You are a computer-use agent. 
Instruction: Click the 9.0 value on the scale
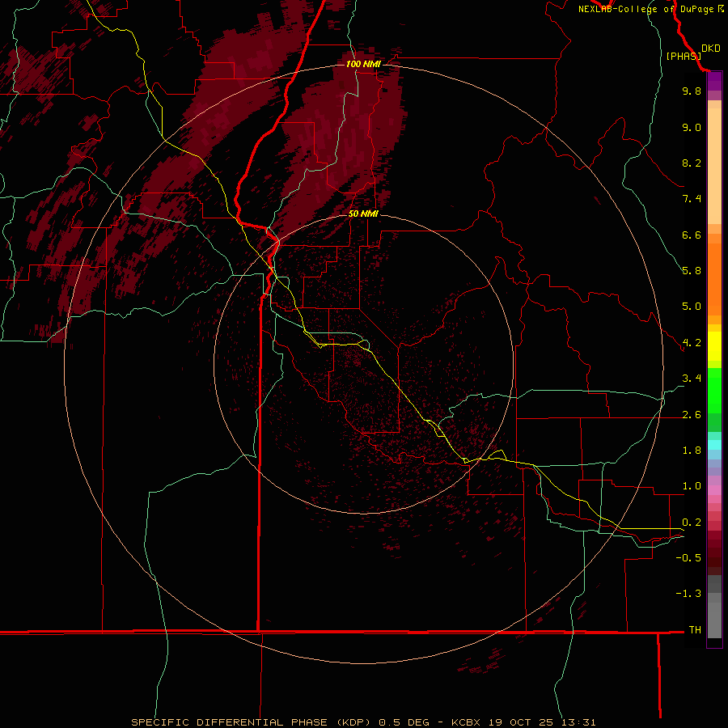692,127
